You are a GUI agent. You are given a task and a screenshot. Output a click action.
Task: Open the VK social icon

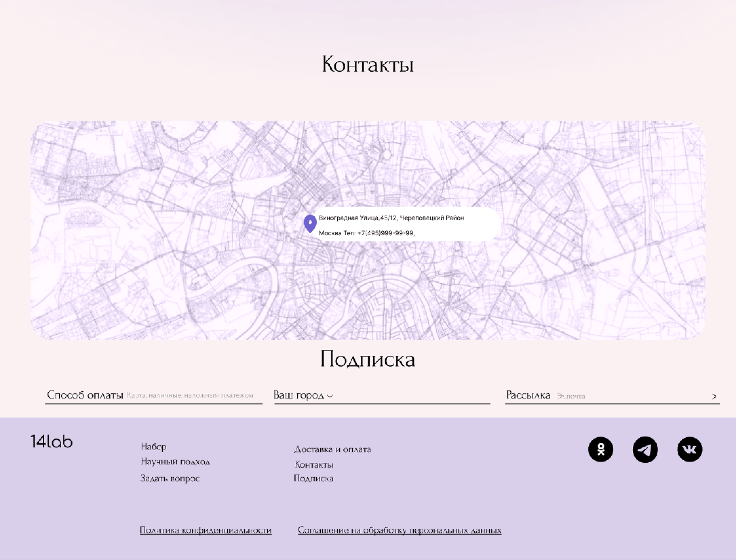(x=690, y=449)
